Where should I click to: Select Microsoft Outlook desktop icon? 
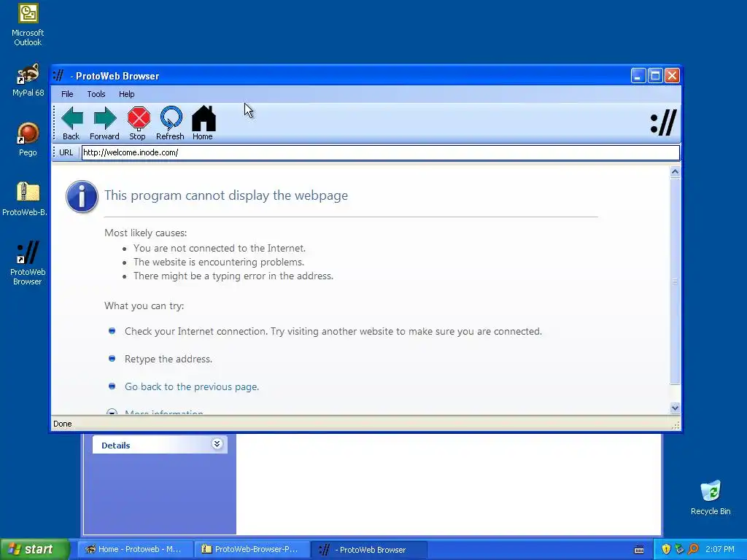pyautogui.click(x=28, y=25)
